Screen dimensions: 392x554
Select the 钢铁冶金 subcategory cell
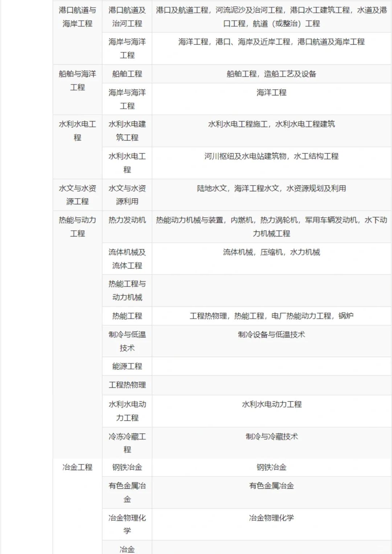[127, 468]
